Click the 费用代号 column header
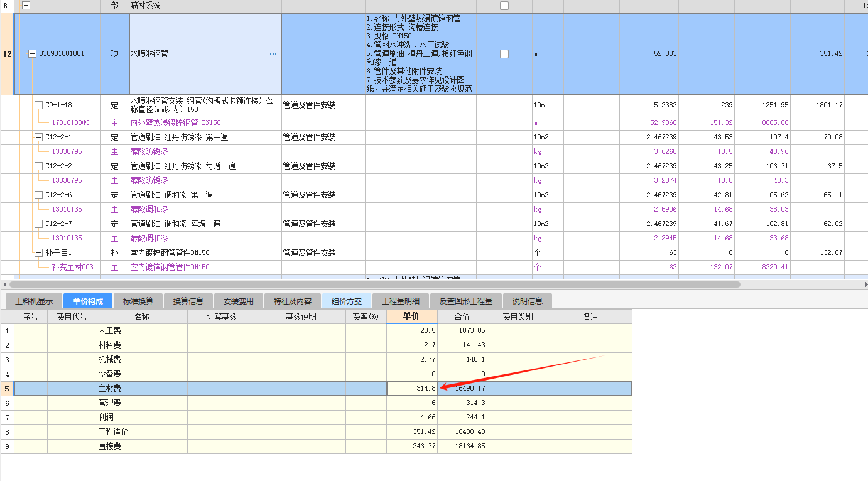The height and width of the screenshot is (481, 868). [72, 316]
